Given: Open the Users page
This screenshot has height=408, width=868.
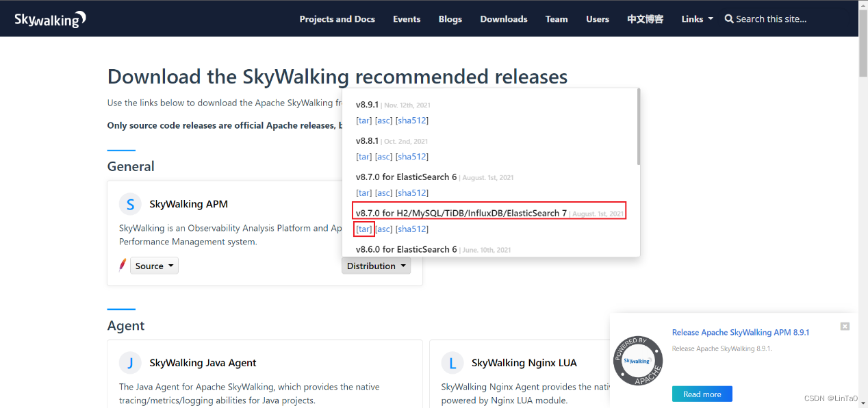Looking at the screenshot, I should [598, 19].
